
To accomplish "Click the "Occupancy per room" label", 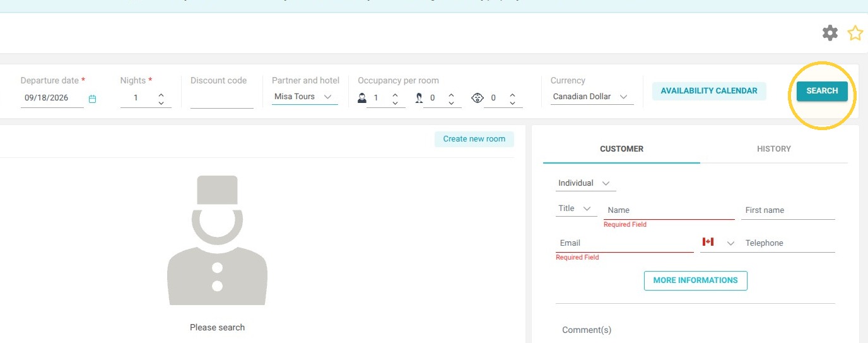I will click(x=398, y=80).
